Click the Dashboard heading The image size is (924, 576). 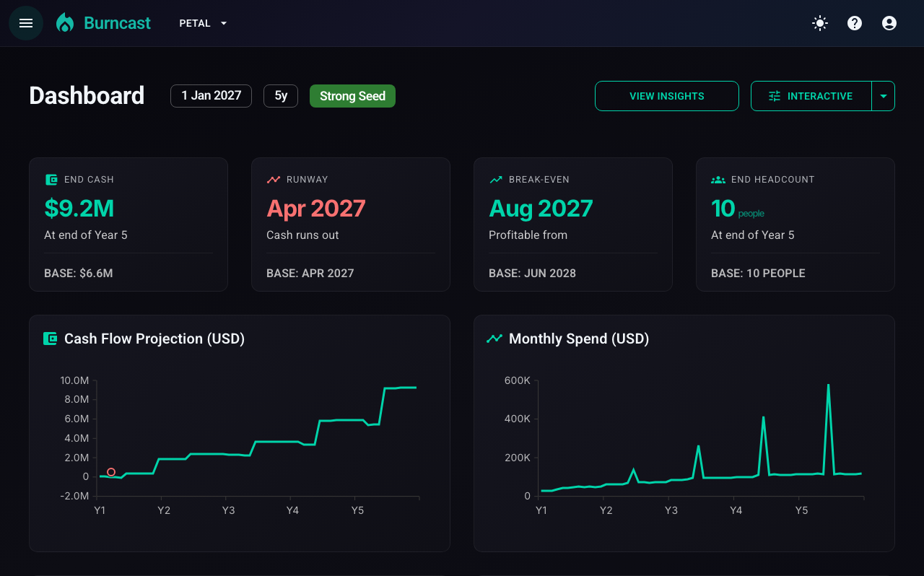(87, 96)
